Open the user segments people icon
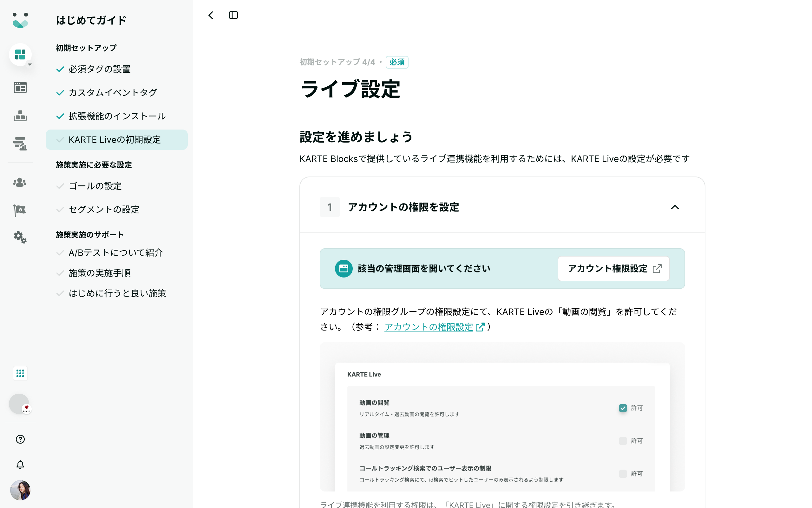812x508 pixels. click(x=20, y=182)
